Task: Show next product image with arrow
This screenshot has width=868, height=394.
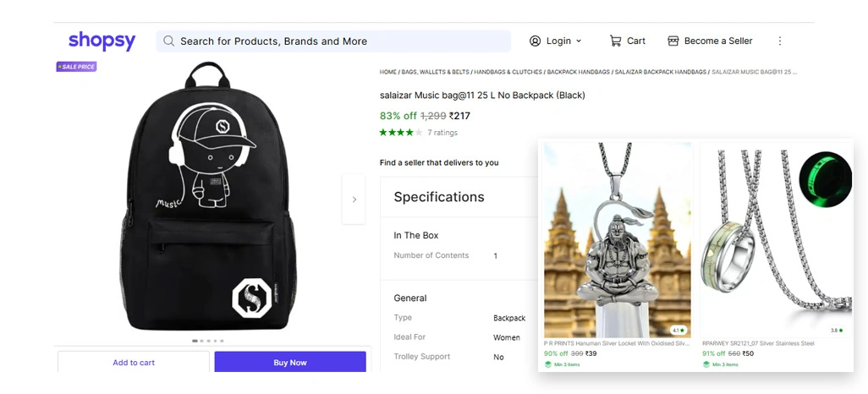Action: (354, 200)
